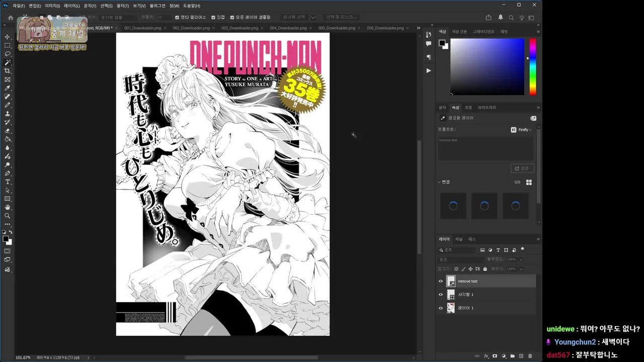This screenshot has height=362, width=644.
Task: Select the Lasso tool
Action: coord(8,54)
